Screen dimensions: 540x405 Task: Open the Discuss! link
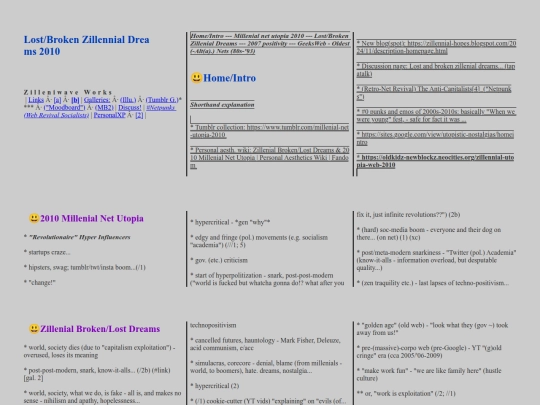coord(130,107)
